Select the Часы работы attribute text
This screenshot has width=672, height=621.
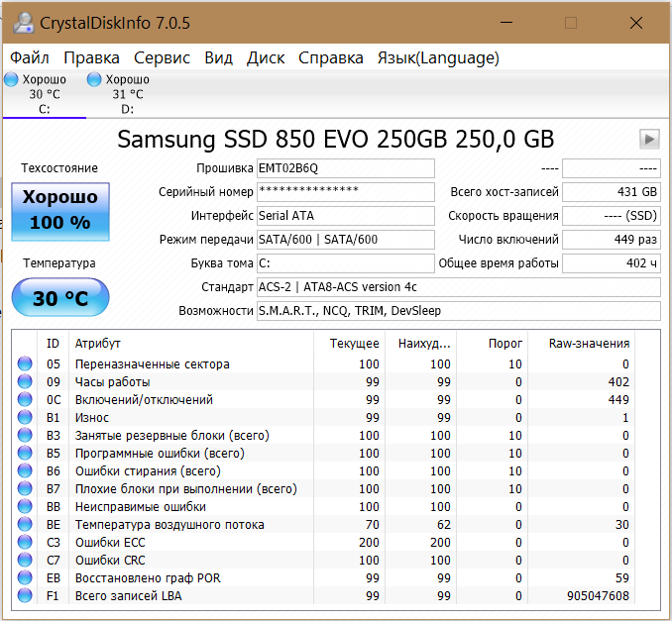112,382
